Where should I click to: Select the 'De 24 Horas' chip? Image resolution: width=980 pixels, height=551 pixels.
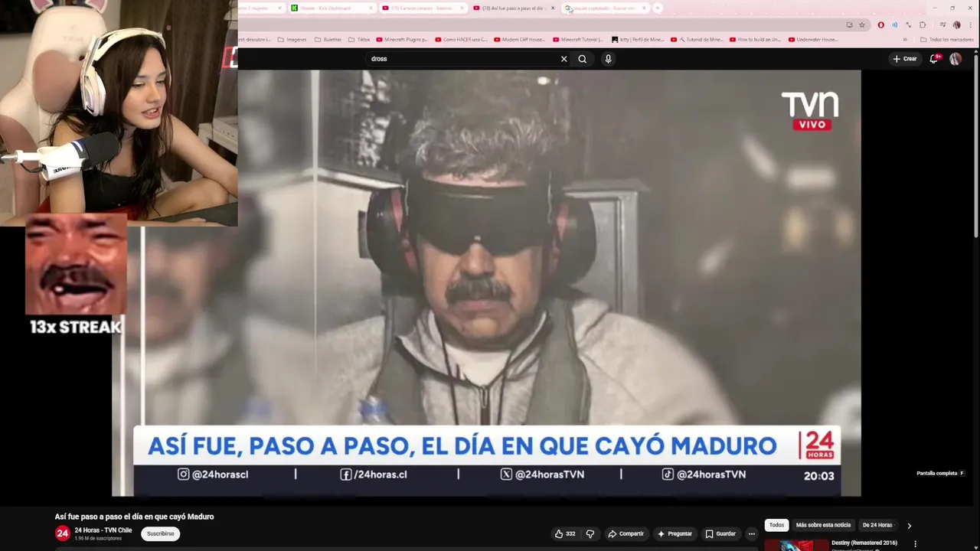(x=877, y=525)
